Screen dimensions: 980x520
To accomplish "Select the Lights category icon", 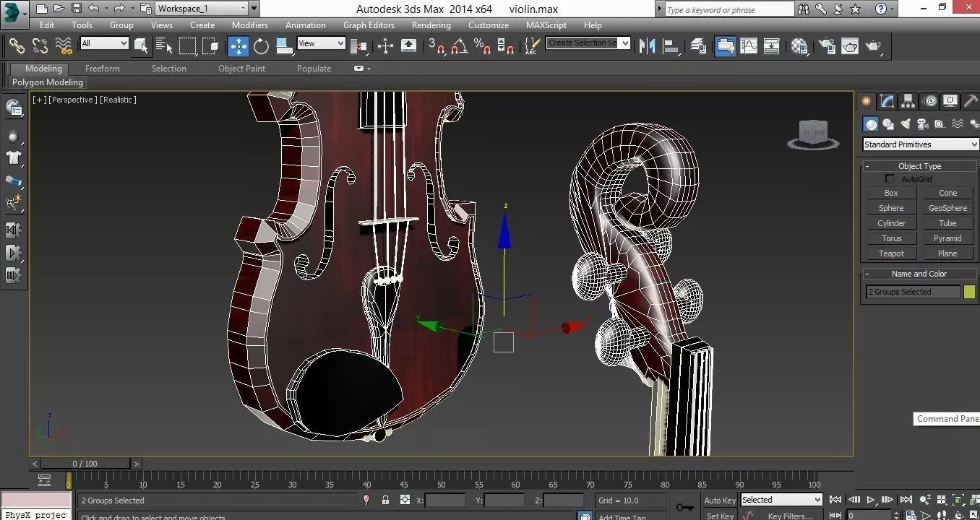I will click(x=906, y=124).
